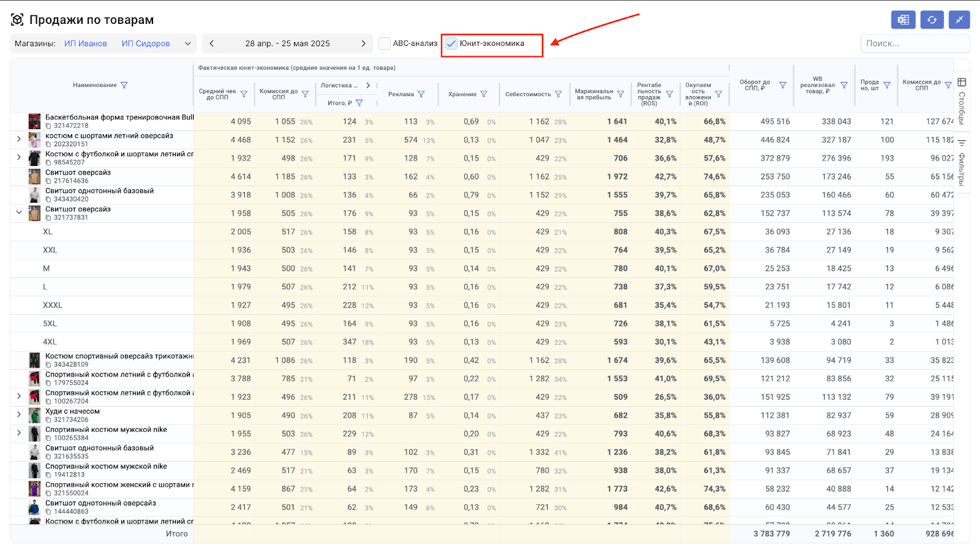Screen dimensions: 980x553
Task: Filter the Хранение column
Action: (x=484, y=94)
